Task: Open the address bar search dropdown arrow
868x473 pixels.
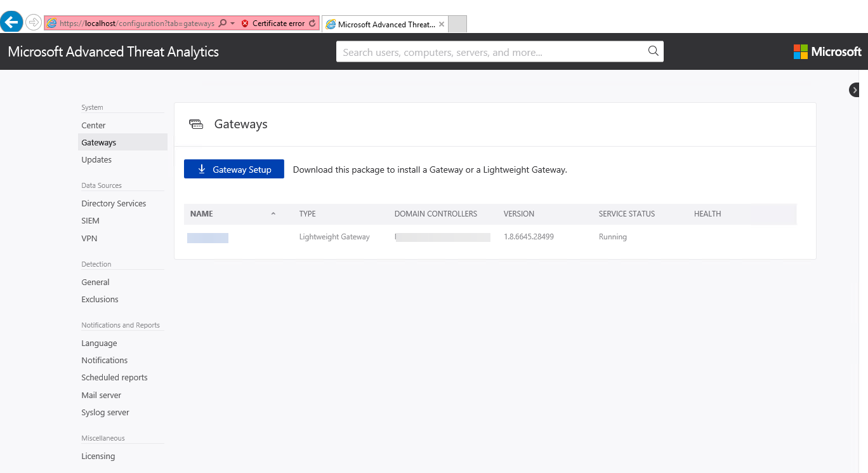Action: click(232, 23)
